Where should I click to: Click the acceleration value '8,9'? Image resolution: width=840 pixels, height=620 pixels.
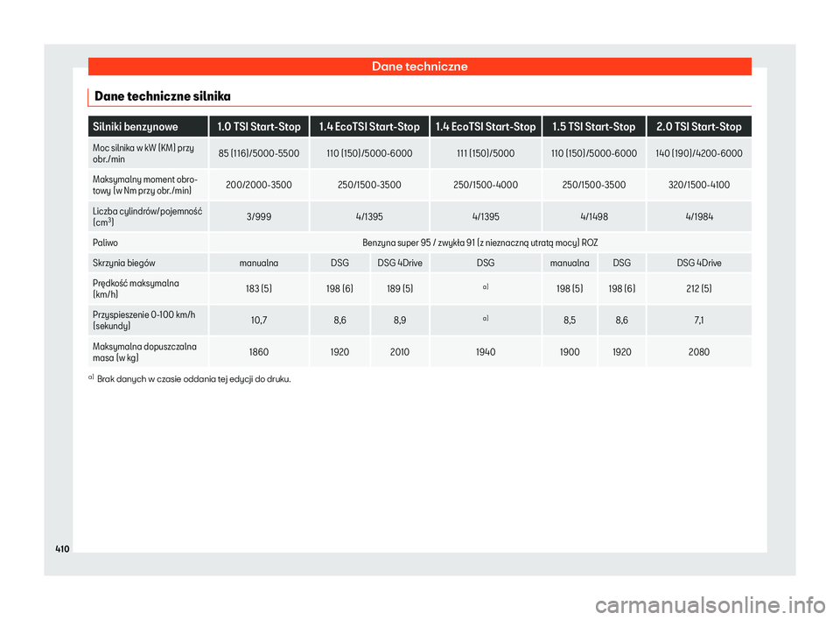pyautogui.click(x=400, y=321)
